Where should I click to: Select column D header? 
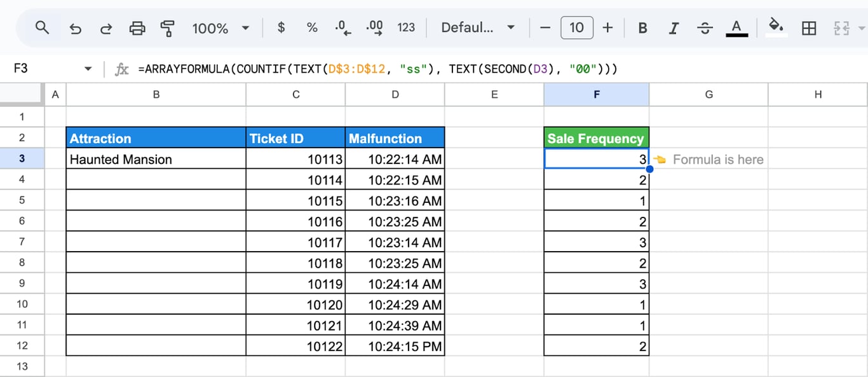click(395, 94)
